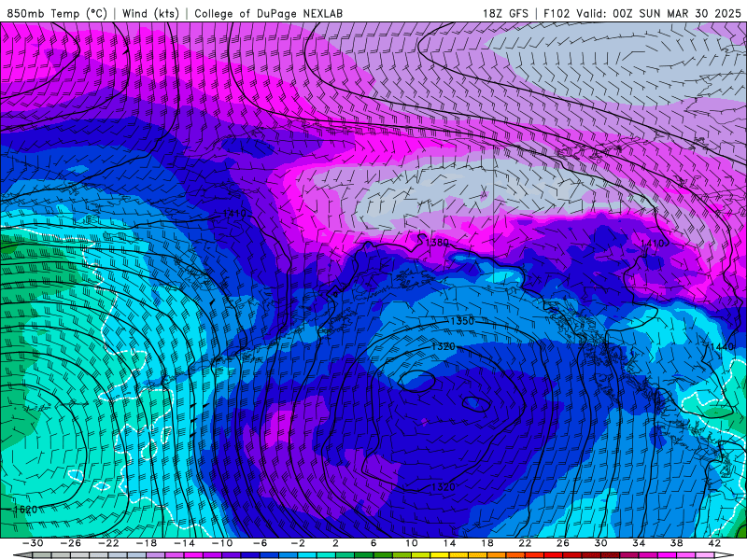Click the "F102" forecast hour text

tap(557, 13)
